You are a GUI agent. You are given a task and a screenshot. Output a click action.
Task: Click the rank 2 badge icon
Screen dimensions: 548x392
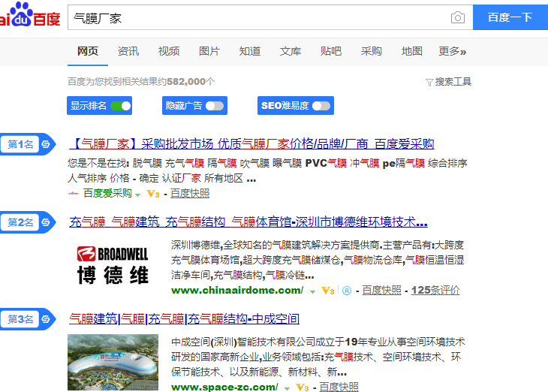point(28,222)
